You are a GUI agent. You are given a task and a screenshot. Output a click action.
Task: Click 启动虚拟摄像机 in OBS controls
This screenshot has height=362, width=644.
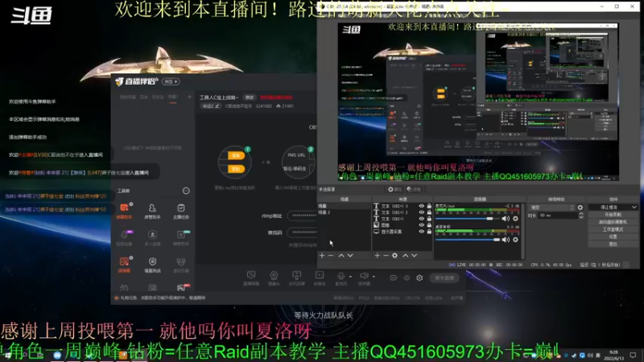(613, 222)
